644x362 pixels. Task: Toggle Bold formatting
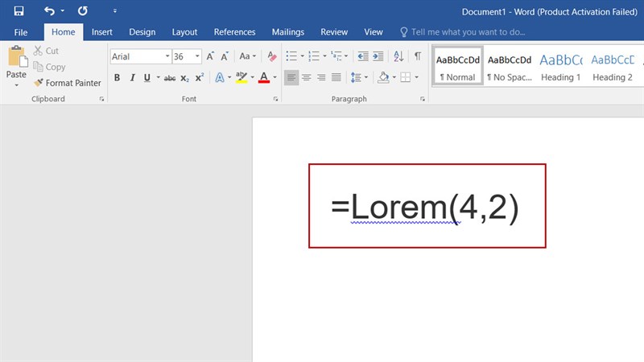(117, 78)
